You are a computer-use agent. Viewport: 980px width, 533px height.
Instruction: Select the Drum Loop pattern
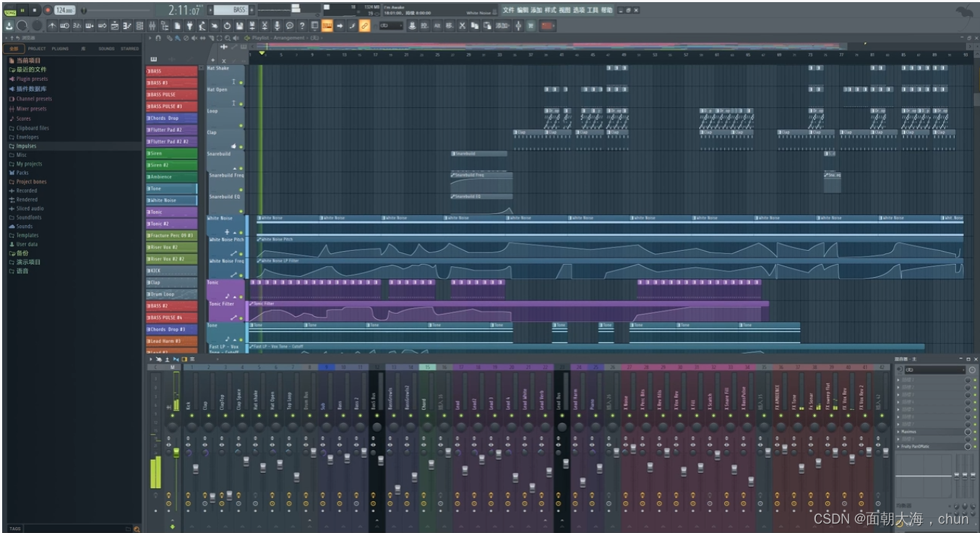172,294
